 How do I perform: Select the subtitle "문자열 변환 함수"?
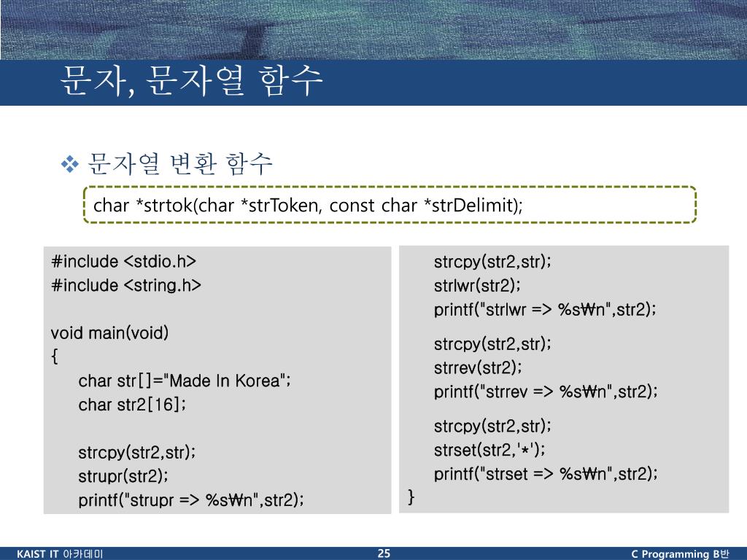pos(180,164)
